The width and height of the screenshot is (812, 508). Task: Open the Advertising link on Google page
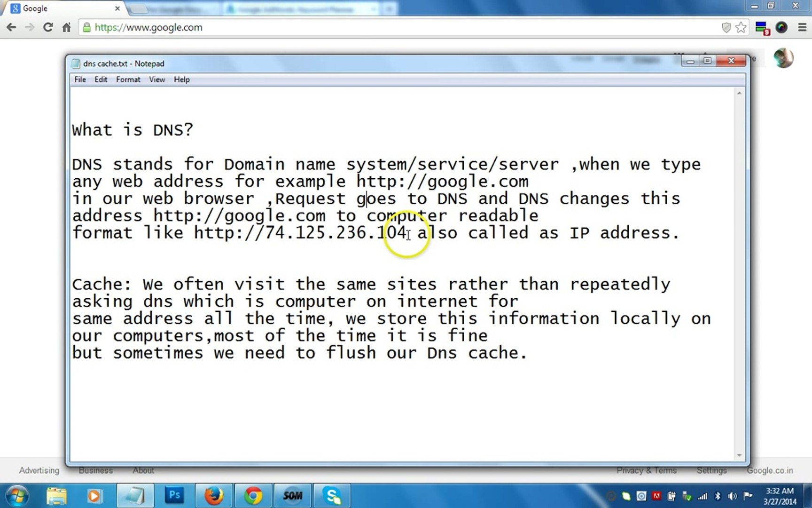coord(39,470)
